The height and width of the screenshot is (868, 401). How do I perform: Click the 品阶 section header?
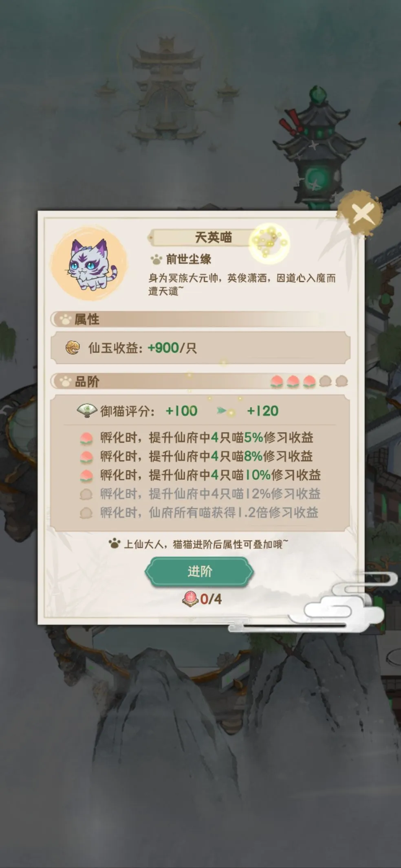pos(200,381)
